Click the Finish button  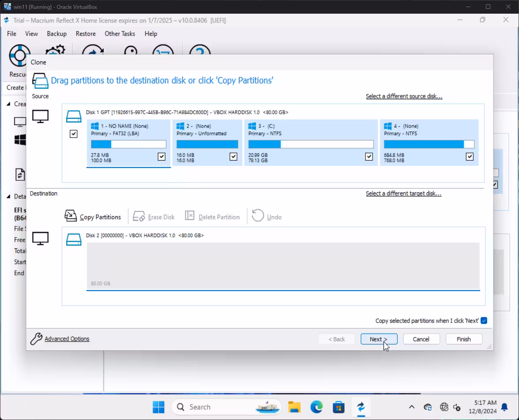click(x=464, y=339)
